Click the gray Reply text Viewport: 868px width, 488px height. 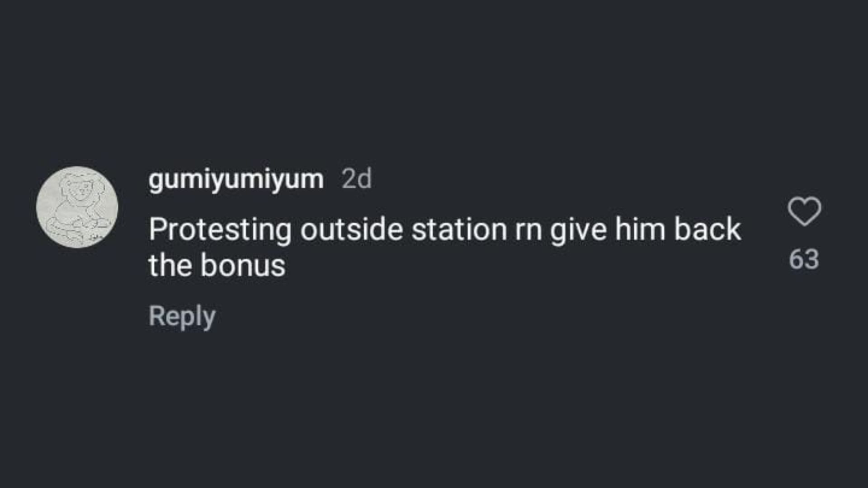click(182, 316)
